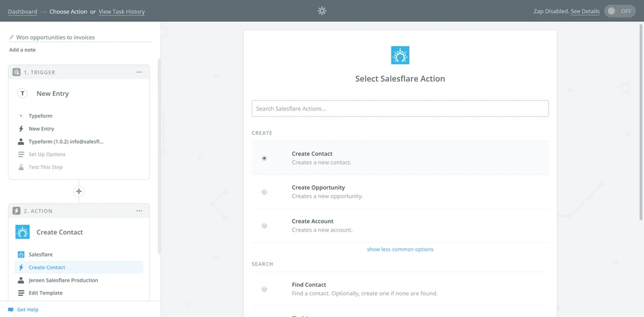
Task: Click the pencil icon beside the Zap name
Action: point(12,37)
